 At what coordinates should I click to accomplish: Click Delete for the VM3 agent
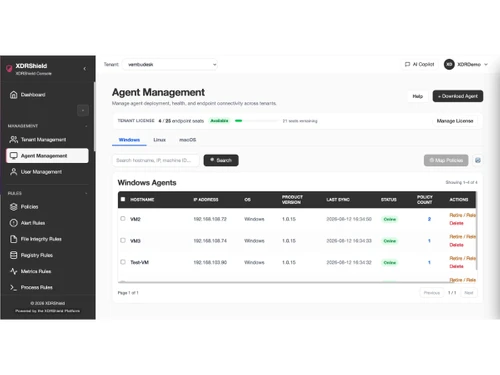(x=456, y=245)
